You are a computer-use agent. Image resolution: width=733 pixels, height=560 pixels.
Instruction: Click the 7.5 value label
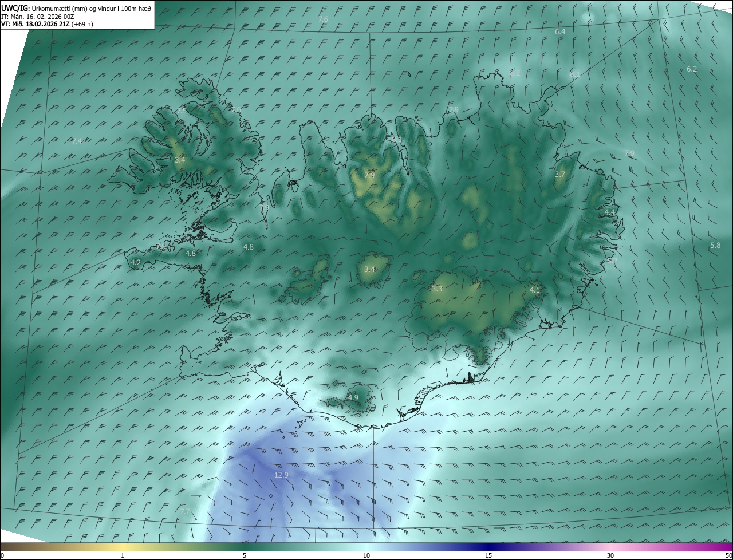coord(181,111)
